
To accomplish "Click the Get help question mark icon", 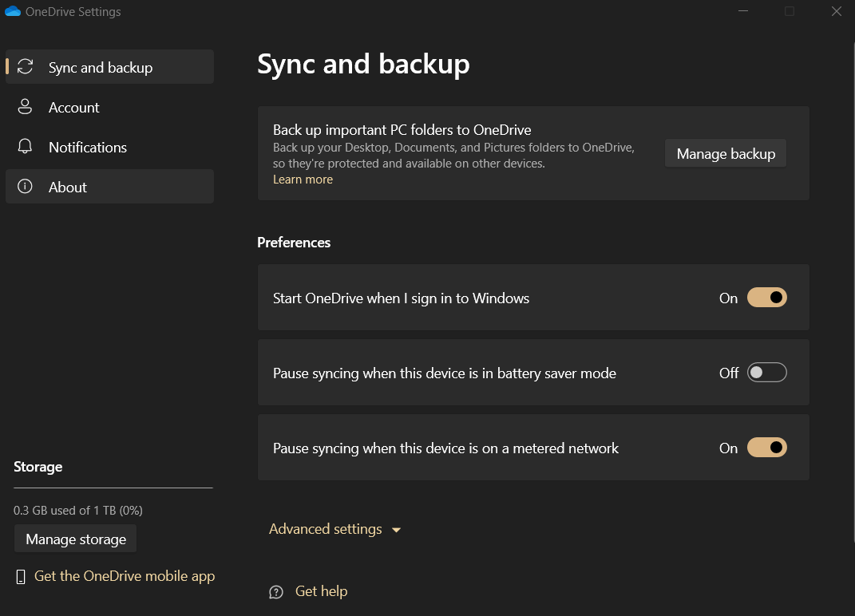I will point(276,592).
